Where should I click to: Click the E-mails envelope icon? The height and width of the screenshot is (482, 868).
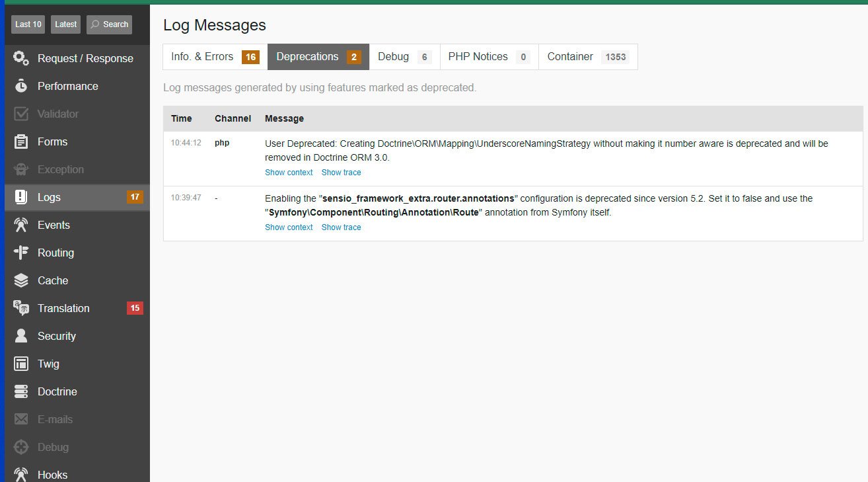coord(21,419)
